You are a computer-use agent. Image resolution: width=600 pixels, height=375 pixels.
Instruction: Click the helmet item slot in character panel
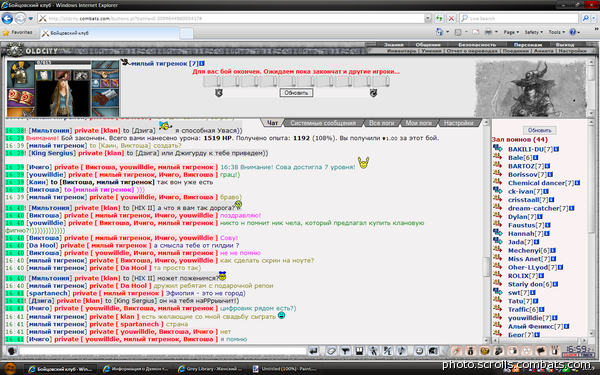[20, 74]
